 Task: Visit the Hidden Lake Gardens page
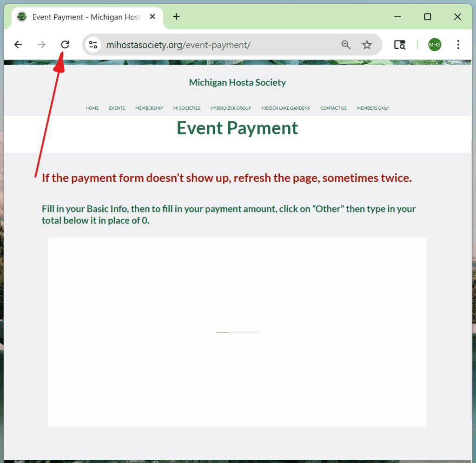(285, 108)
